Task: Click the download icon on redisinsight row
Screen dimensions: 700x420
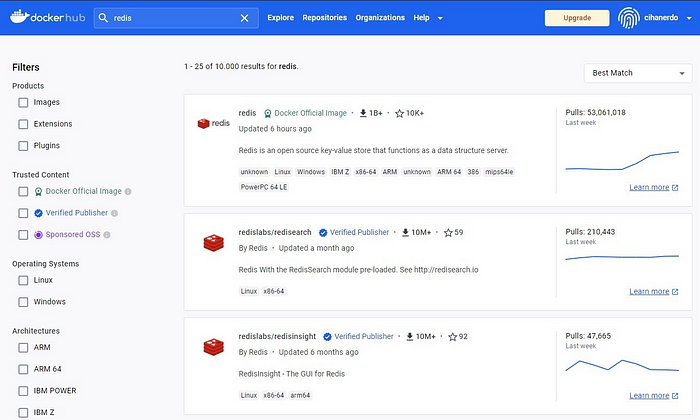Action: 410,337
